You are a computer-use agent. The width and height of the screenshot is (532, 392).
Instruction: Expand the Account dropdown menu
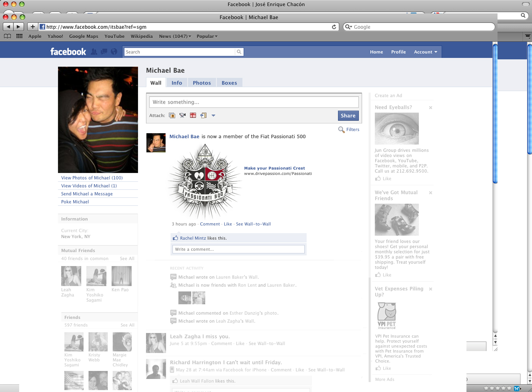425,52
